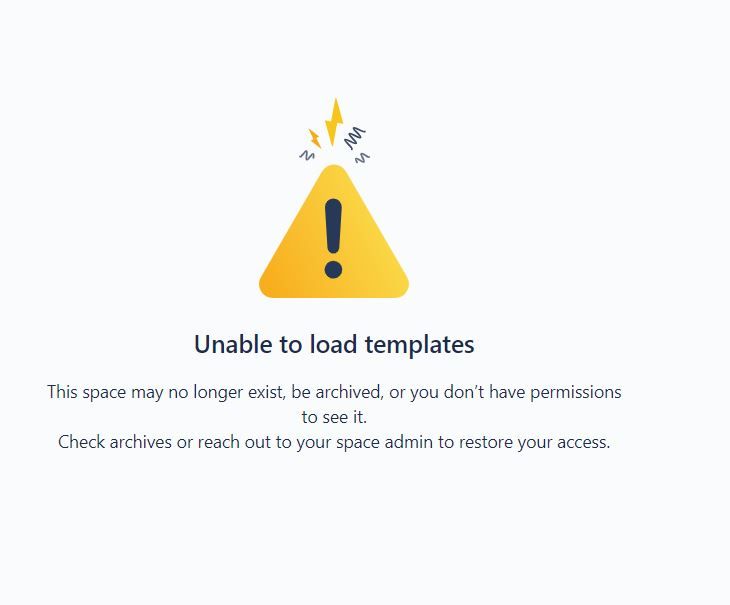
Task: Click the dark squiggle beside the lightning bolt
Action: click(x=355, y=138)
